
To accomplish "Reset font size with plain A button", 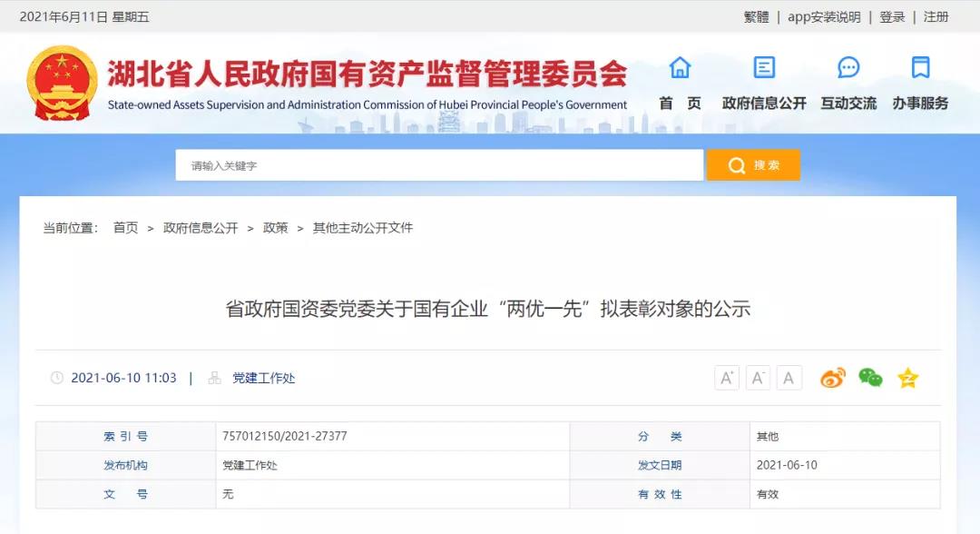I will [x=789, y=378].
